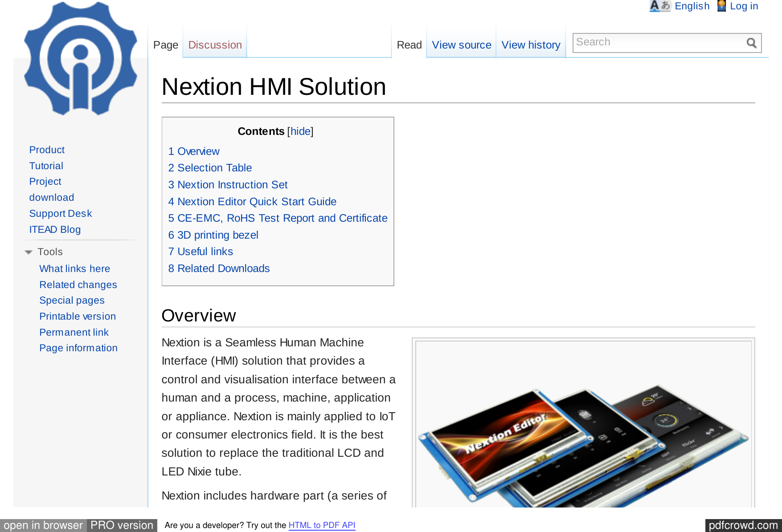Jump to 3 Nextion Instruction Set
Viewport: 782px width, 532px height.
point(228,185)
